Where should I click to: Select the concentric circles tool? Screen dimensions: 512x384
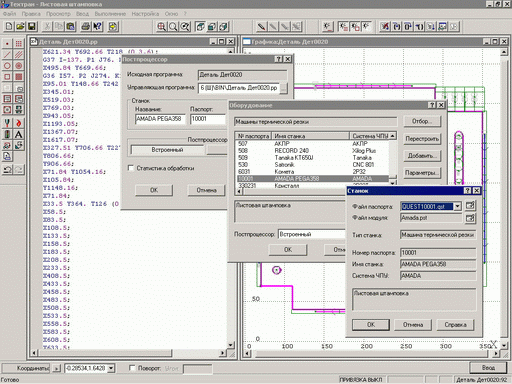[19, 66]
